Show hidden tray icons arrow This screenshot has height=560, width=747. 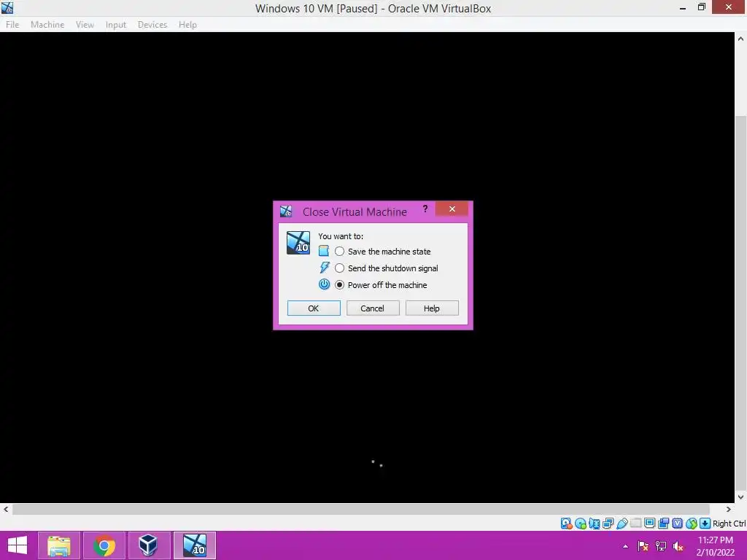[x=625, y=546]
